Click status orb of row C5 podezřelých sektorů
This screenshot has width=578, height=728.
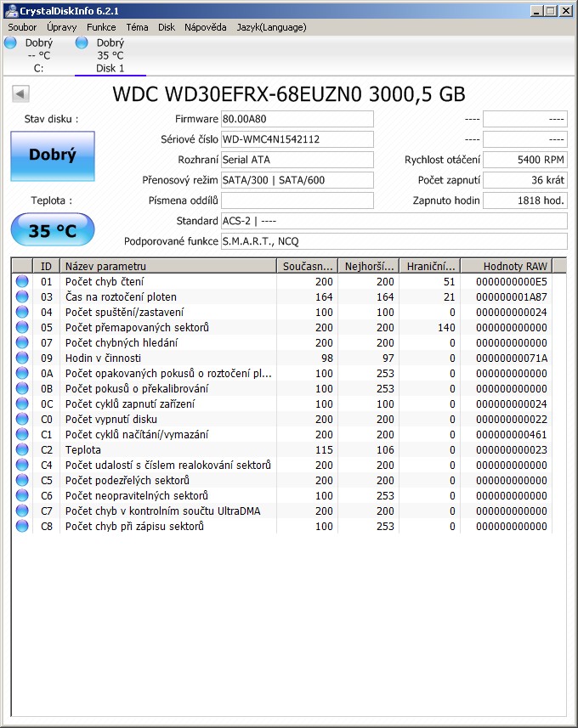click(x=22, y=480)
